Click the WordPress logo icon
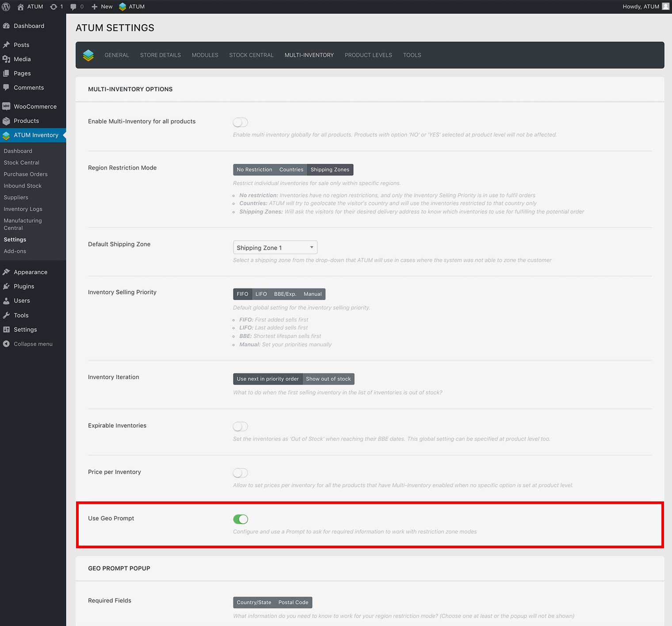Viewport: 672px width, 626px height. coord(6,7)
